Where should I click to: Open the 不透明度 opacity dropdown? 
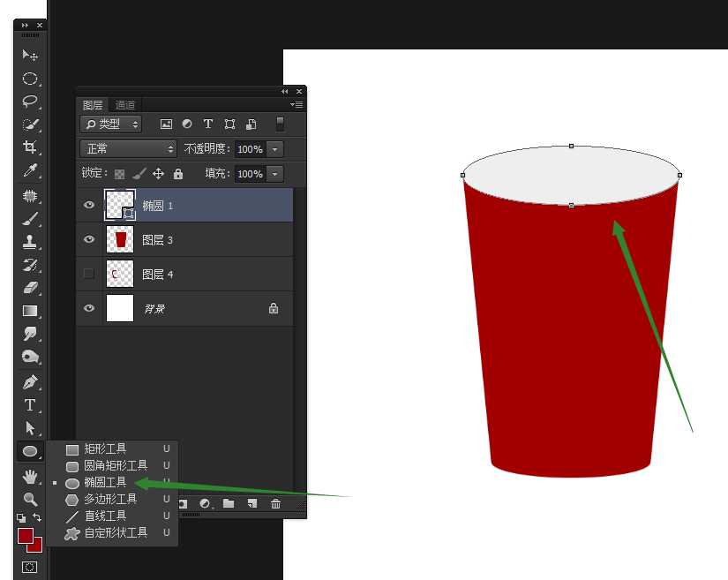coord(275,148)
